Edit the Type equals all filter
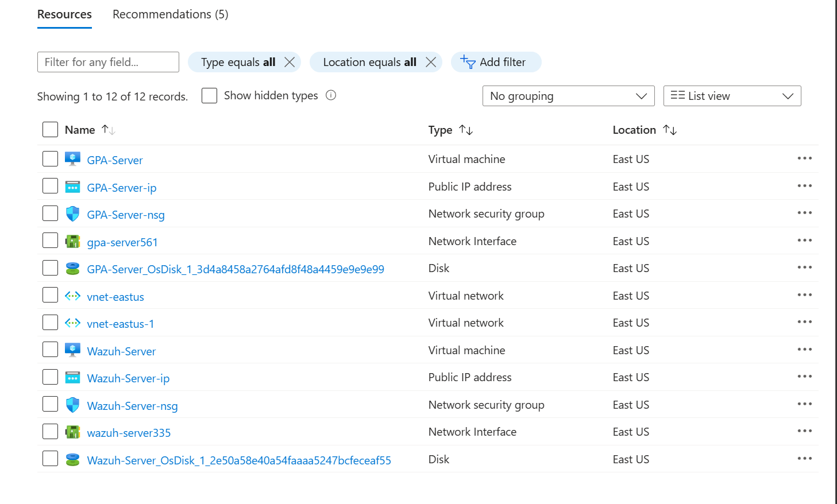 pyautogui.click(x=238, y=62)
